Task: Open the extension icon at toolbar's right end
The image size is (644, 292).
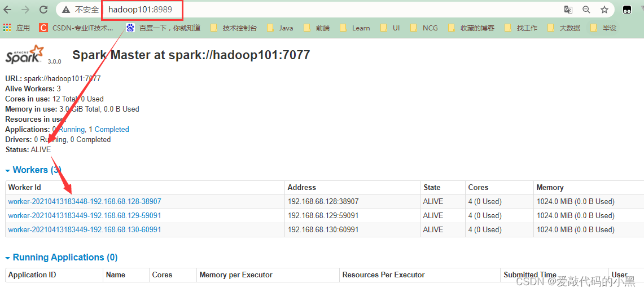Action: tap(627, 10)
